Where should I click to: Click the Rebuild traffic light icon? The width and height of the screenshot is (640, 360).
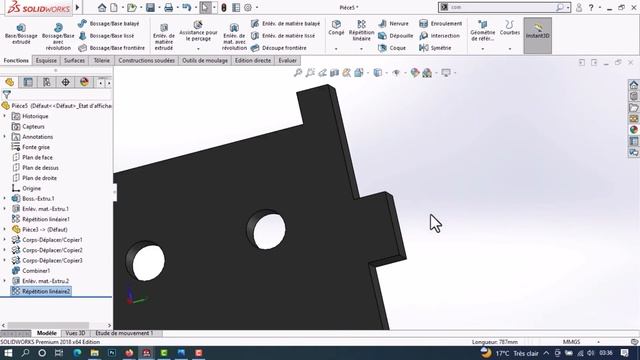[x=224, y=7]
